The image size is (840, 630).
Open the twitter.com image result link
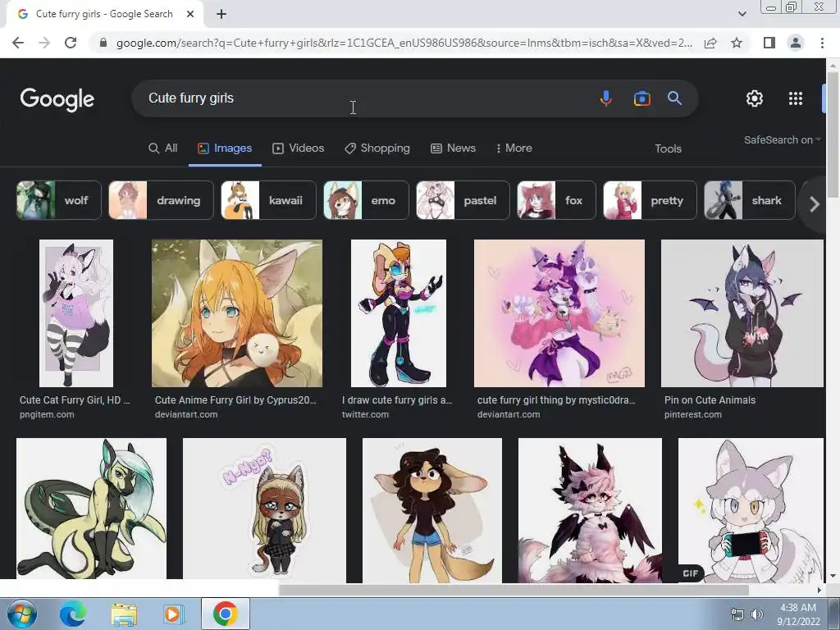pyautogui.click(x=365, y=414)
